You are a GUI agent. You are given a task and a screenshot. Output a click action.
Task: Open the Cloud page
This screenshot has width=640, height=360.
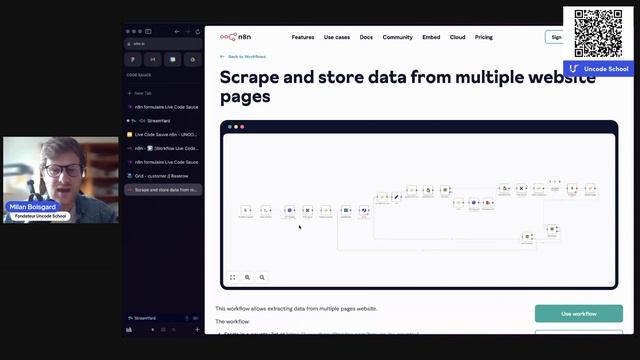[x=458, y=37]
